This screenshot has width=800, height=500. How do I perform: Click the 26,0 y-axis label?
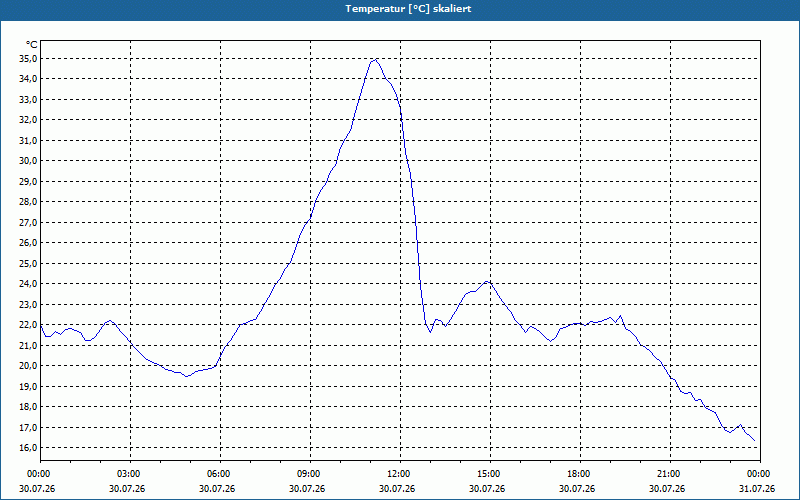[x=28, y=243]
